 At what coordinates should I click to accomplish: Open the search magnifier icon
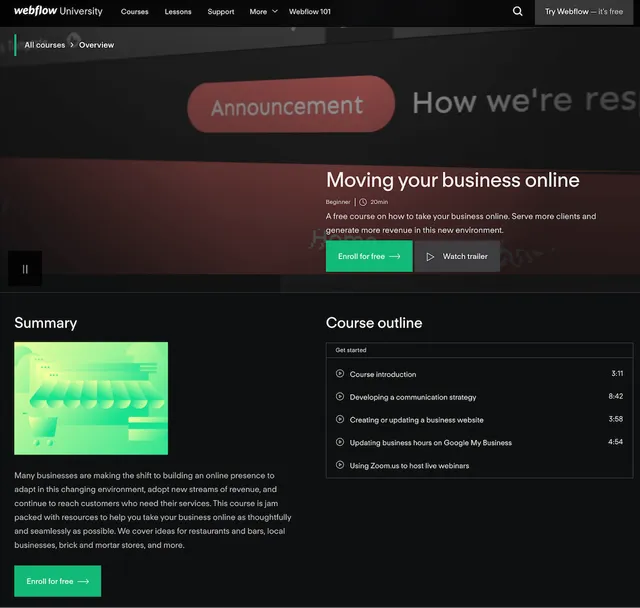tap(517, 11)
